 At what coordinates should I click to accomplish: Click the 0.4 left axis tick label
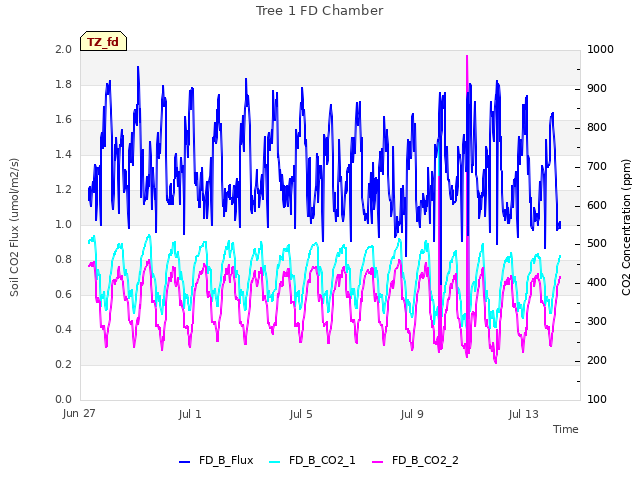click(64, 329)
